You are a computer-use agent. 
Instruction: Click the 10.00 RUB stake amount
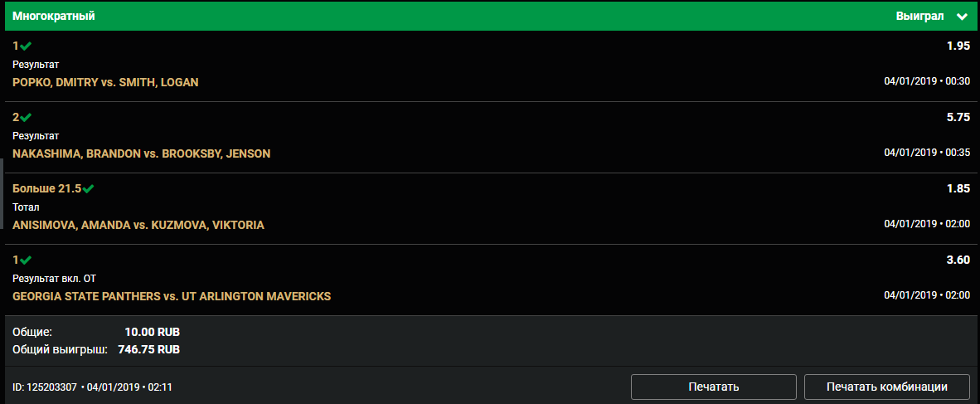152,332
